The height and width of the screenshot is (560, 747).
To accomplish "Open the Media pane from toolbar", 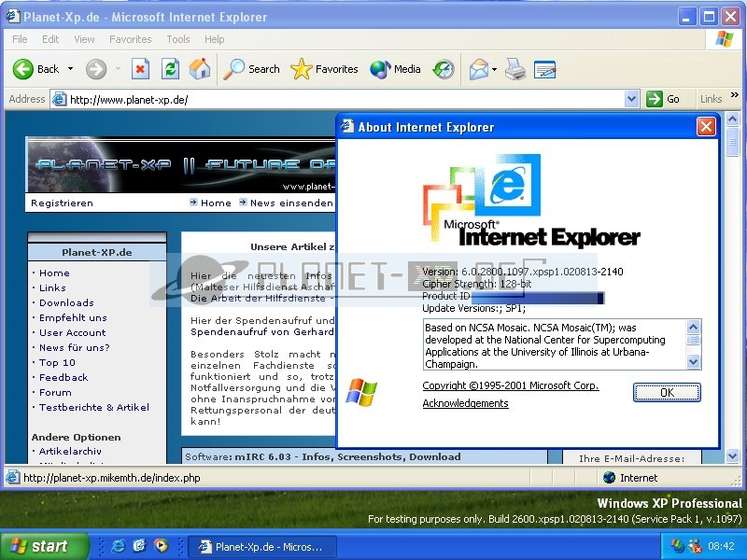I will click(395, 69).
